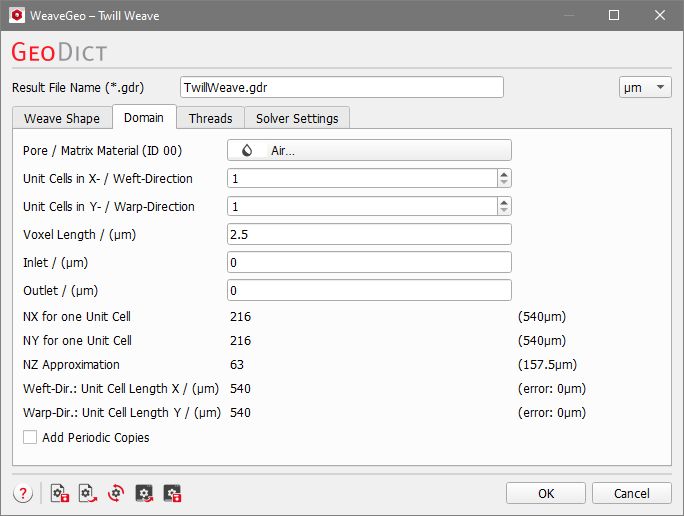This screenshot has width=684, height=516.
Task: Close the WeaveGeo dialog window
Action: click(x=660, y=15)
